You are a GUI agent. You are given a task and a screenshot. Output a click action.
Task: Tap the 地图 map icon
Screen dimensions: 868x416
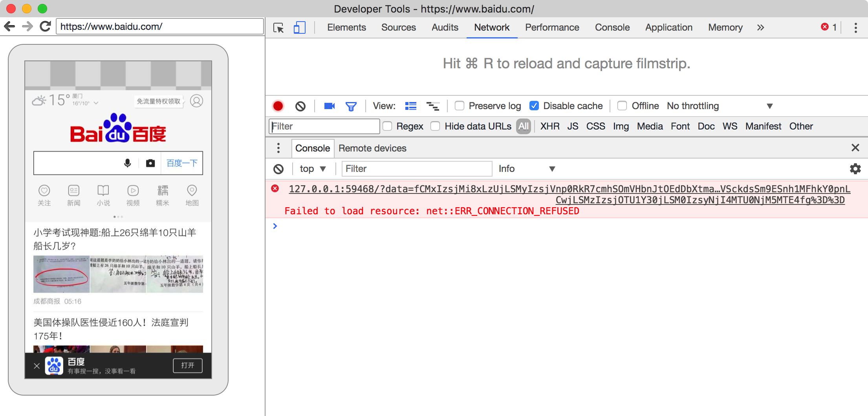click(192, 195)
